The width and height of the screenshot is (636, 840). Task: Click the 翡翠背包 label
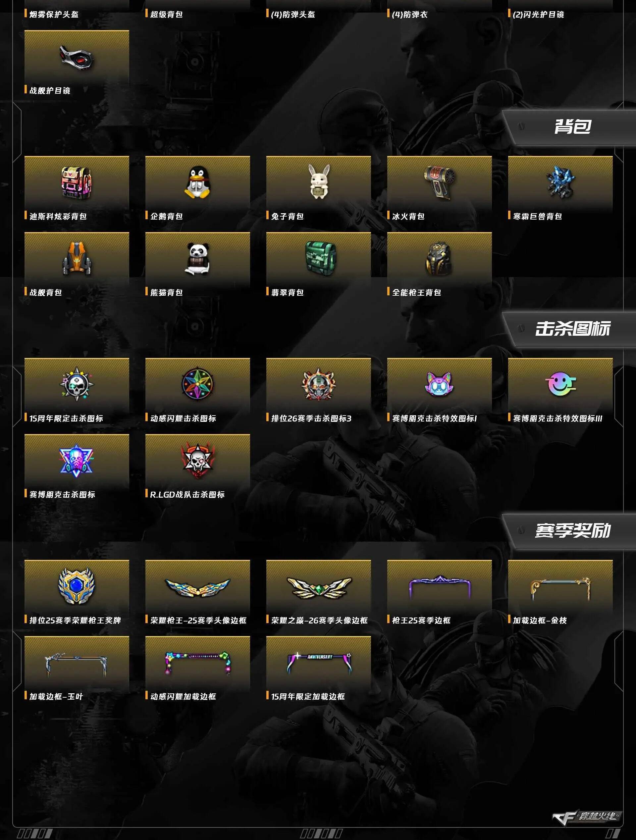(x=287, y=292)
